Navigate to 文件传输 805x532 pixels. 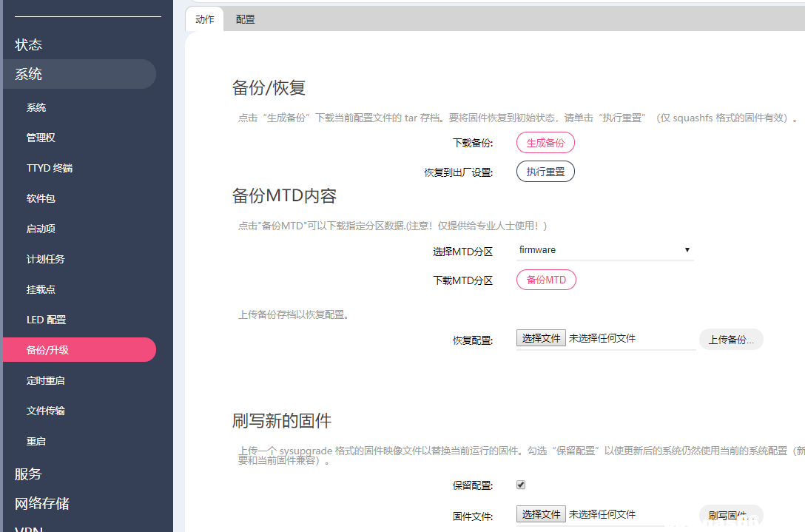click(x=45, y=411)
